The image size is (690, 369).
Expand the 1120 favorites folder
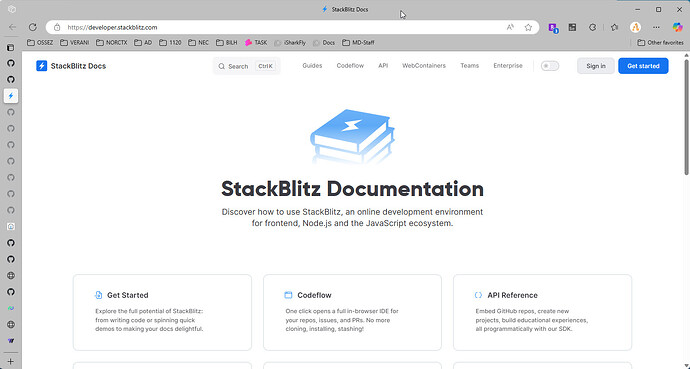170,43
